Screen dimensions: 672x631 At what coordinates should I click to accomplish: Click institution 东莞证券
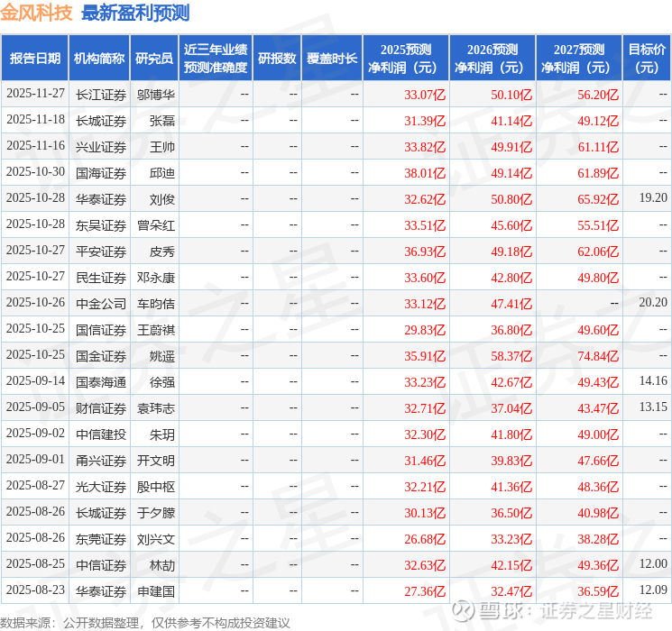pyautogui.click(x=101, y=539)
